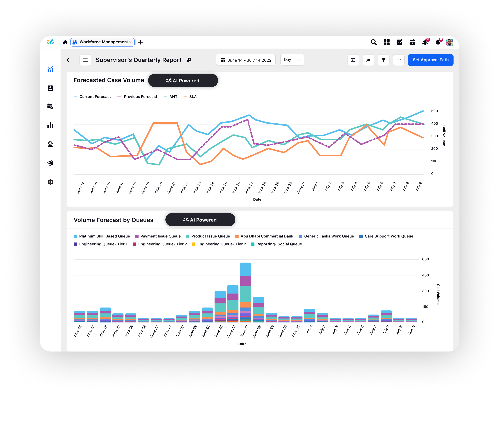Select the agent contacts icon in the sidebar
504x435 pixels.
[x=50, y=88]
